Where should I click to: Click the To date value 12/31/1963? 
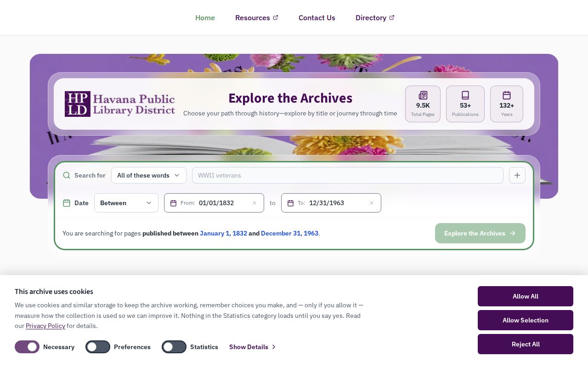point(327,203)
